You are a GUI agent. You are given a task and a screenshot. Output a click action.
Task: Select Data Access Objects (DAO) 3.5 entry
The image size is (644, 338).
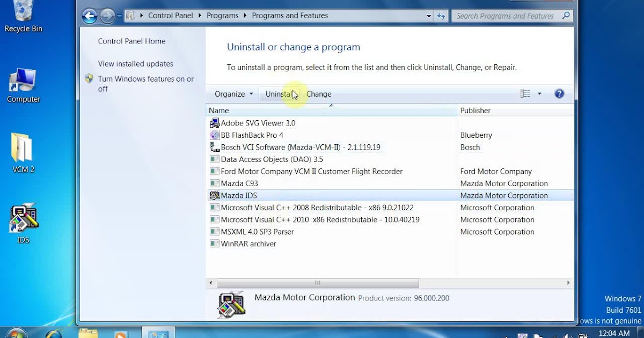point(272,159)
